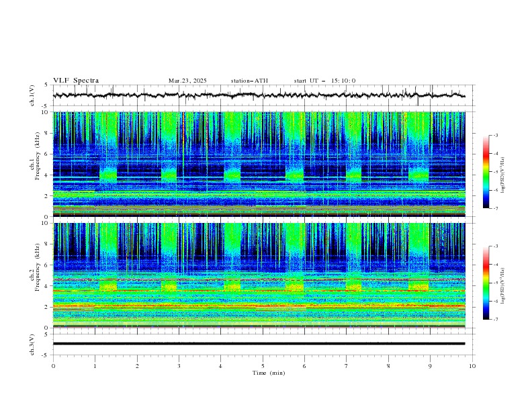Screen dimensions: 532x411
Task: Select the date text "Mar.23, 2025"
Action: pos(187,81)
